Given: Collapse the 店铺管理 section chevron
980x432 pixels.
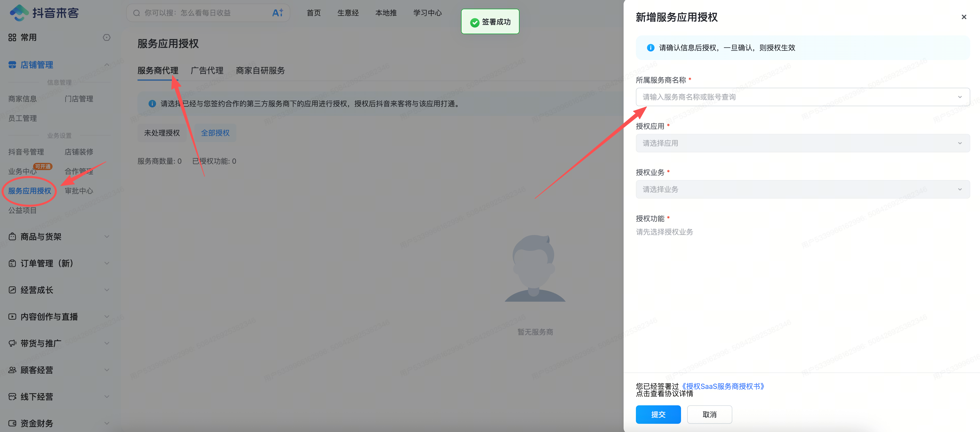Looking at the screenshot, I should coord(107,65).
